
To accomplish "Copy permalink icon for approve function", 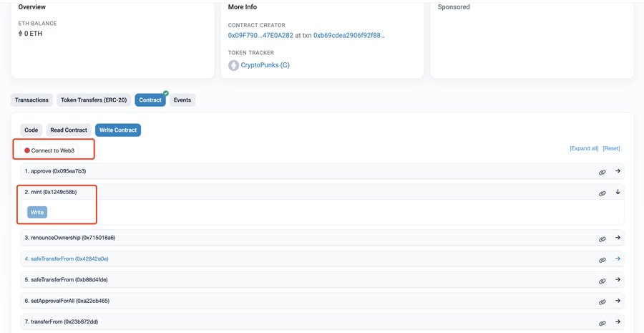I will [x=602, y=172].
